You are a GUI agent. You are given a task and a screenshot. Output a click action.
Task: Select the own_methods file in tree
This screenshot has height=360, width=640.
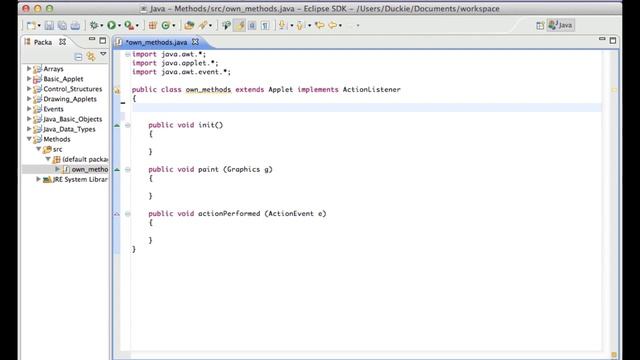click(x=65, y=169)
